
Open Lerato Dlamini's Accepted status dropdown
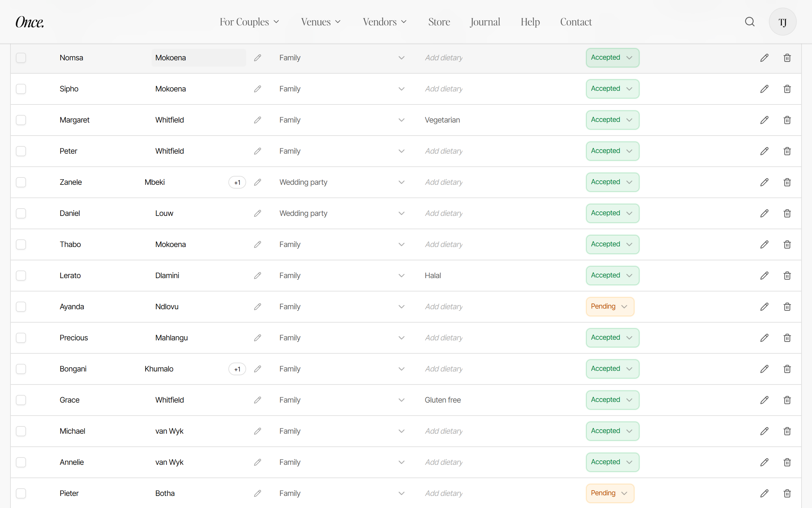tap(612, 276)
